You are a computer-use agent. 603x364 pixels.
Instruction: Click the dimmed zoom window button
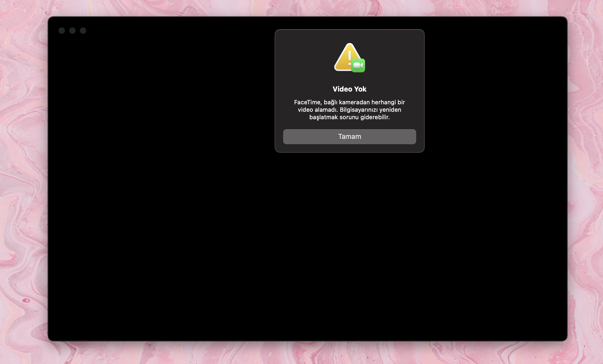pyautogui.click(x=83, y=31)
